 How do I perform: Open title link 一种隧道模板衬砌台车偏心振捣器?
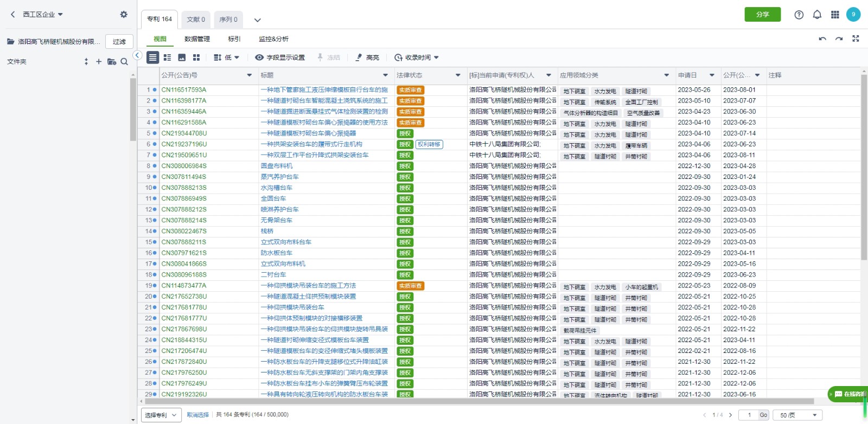(x=309, y=133)
